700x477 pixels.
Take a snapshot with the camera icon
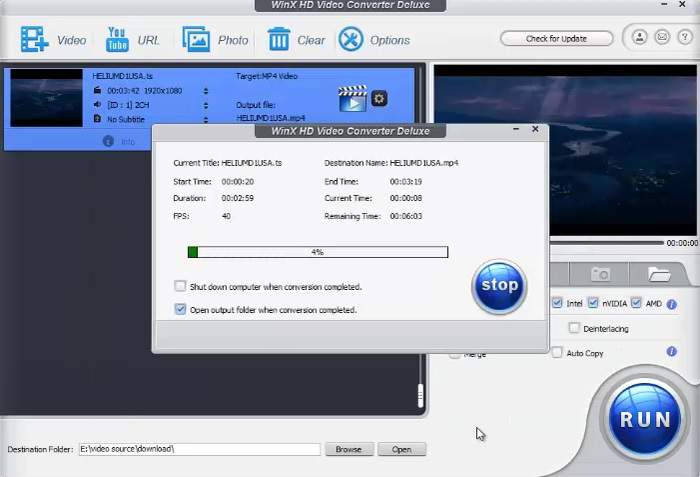[600, 273]
